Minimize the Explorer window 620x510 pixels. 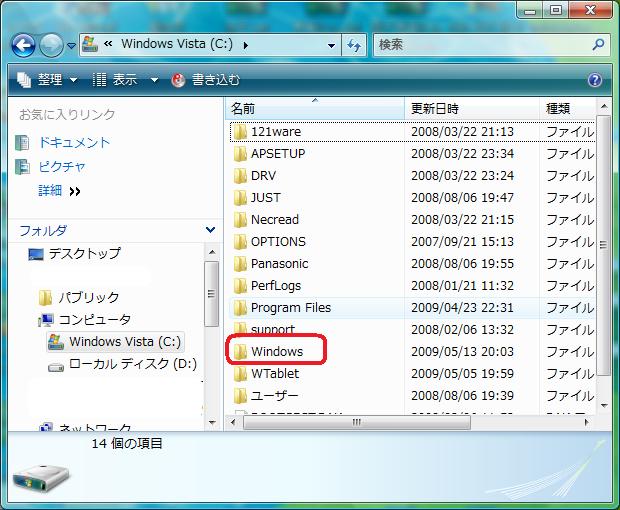click(530, 10)
